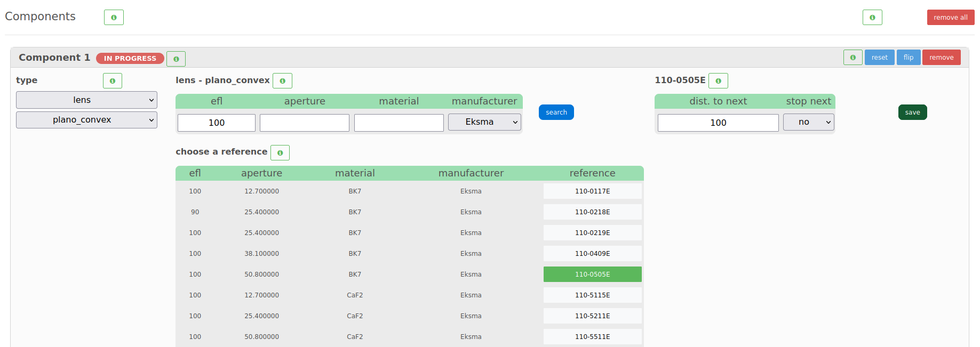
Task: Open info icon next to 110-0505E heading
Action: click(718, 80)
